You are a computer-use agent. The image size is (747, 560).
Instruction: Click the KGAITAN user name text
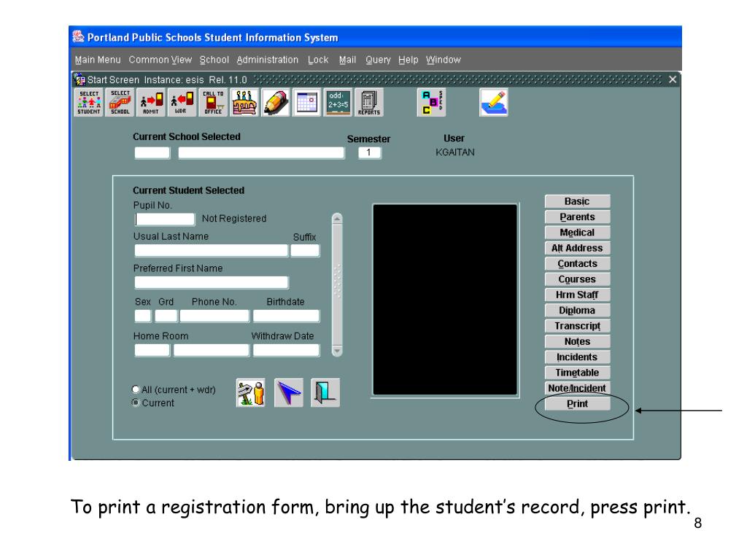pyautogui.click(x=455, y=152)
